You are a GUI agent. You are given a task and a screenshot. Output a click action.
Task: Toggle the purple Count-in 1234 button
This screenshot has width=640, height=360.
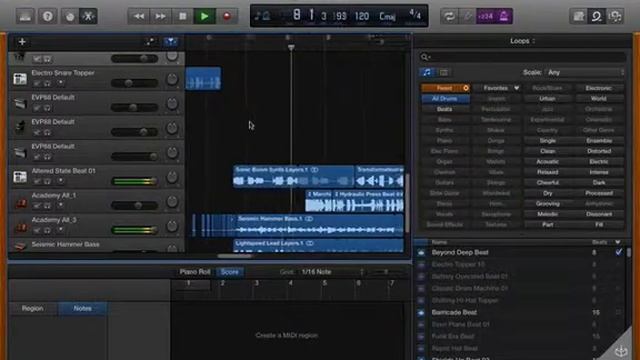coord(485,16)
